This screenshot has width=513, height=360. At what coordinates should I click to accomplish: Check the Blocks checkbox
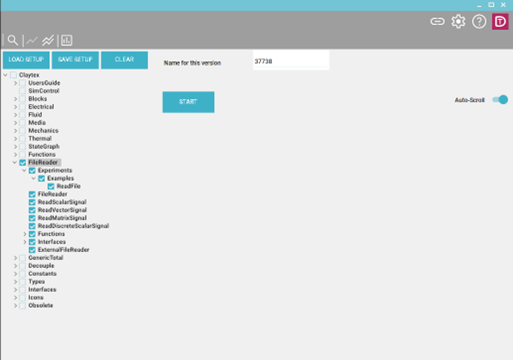(x=23, y=99)
